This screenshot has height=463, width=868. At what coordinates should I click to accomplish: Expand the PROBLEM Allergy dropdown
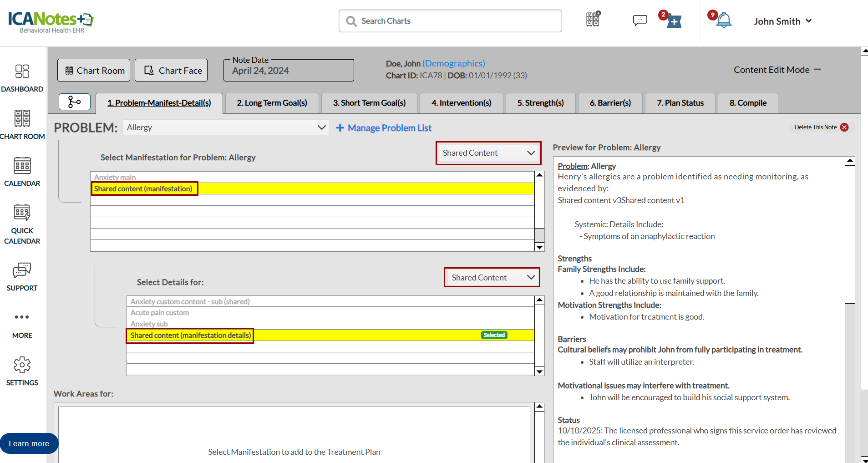[x=226, y=127]
